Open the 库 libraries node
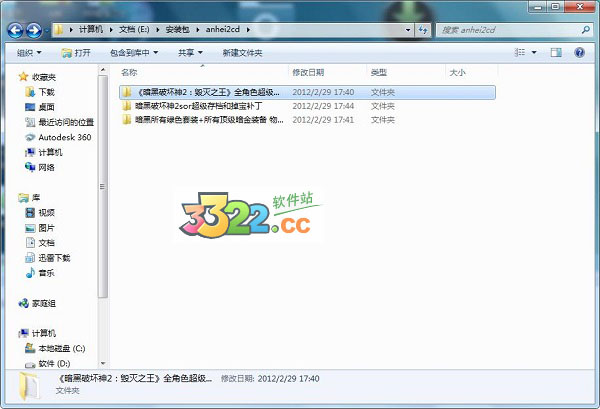Image resolution: width=600 pixels, height=409 pixels. pos(29,197)
